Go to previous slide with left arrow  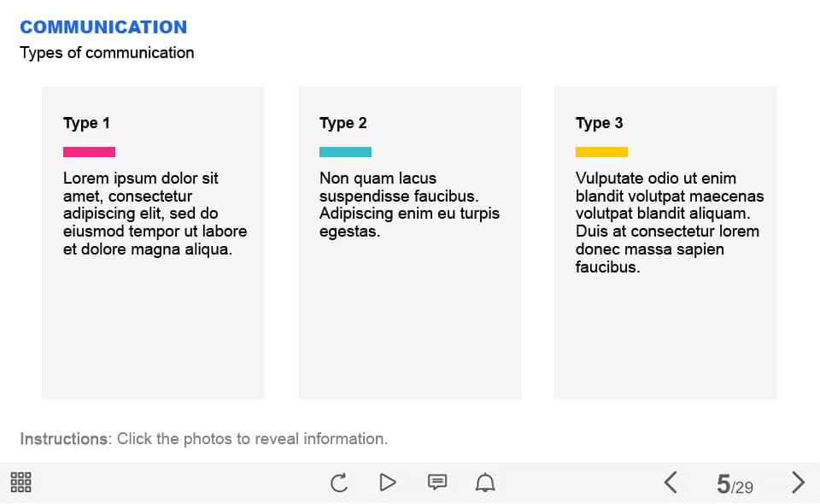tap(671, 483)
